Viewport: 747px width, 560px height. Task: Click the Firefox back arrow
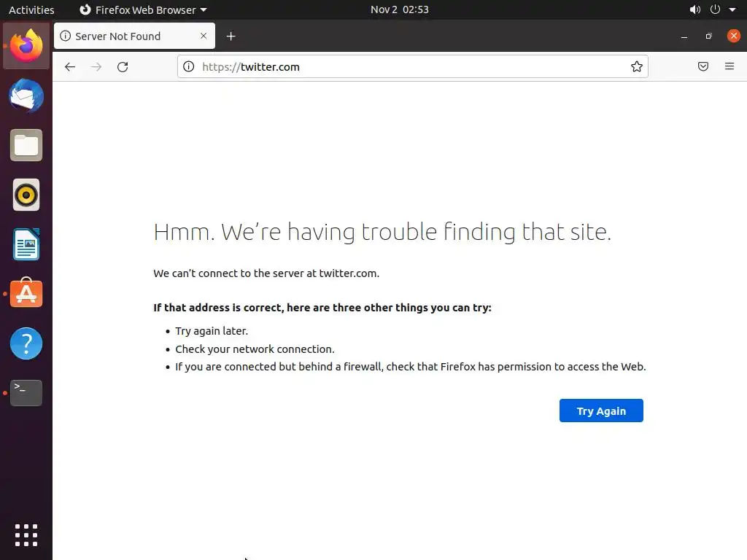[70, 66]
